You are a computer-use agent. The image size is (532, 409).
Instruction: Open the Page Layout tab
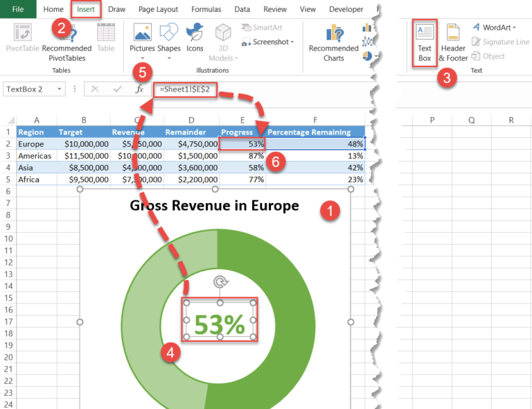coord(158,10)
